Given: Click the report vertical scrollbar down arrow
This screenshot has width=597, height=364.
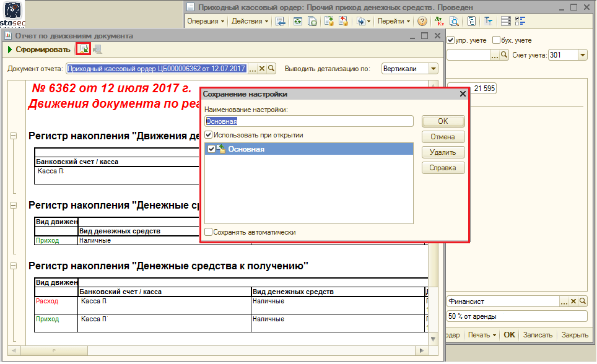Looking at the screenshot, I should [x=433, y=339].
